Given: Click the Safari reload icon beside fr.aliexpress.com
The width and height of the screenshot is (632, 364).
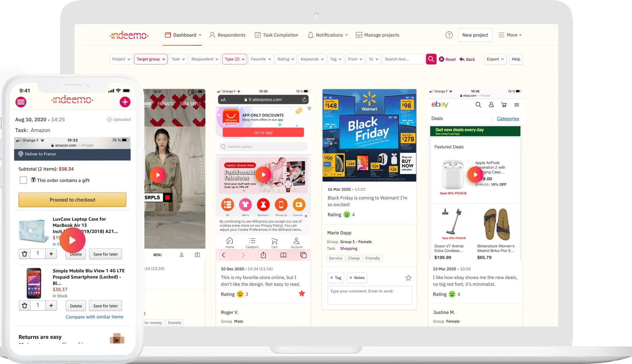Looking at the screenshot, I should (304, 100).
